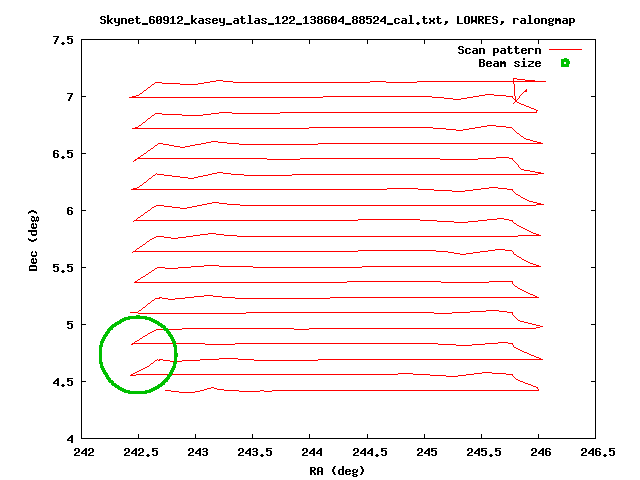Viewport: 640px width, 480px height.
Task: Click the y-axis tick label 4
Action: coord(70,439)
